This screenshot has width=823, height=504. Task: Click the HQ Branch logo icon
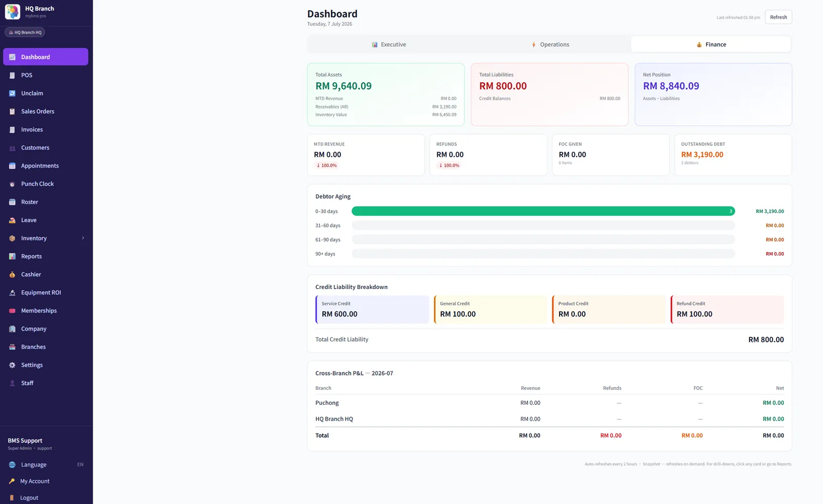12,12
